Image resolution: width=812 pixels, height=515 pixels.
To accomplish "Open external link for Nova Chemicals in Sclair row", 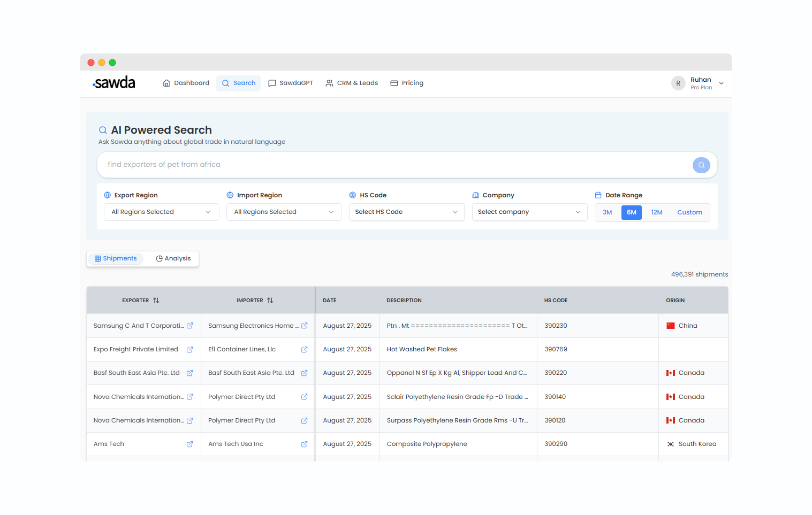I will coord(189,397).
